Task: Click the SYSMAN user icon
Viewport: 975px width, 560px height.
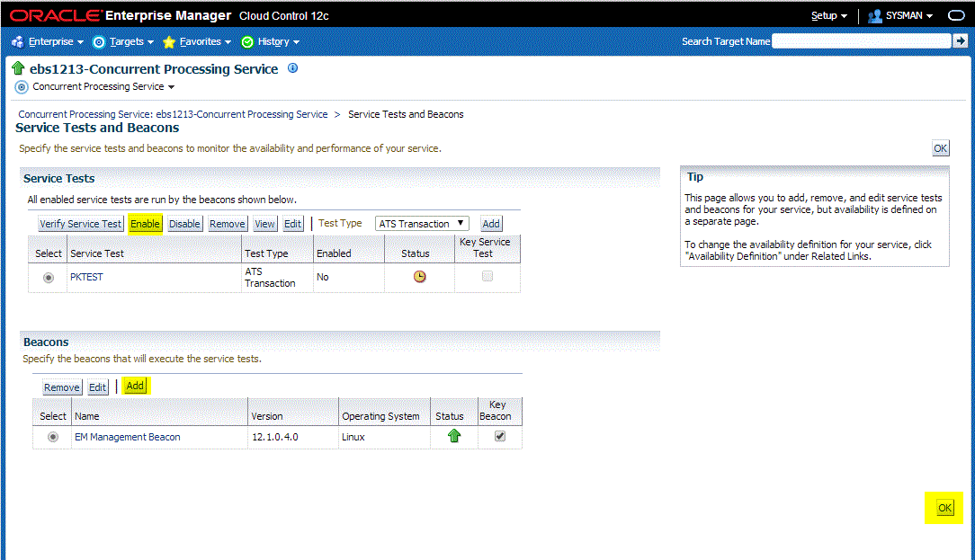Action: 875,15
